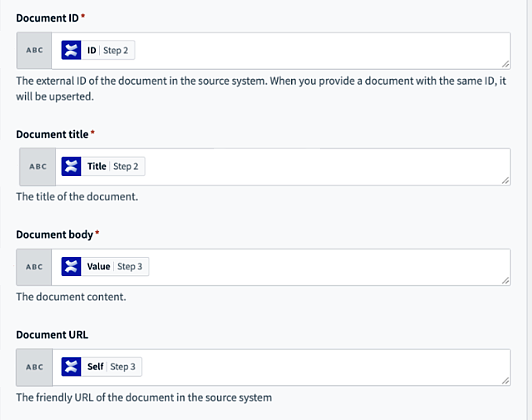Click the ABC type icon beside Document body
This screenshot has width=532, height=420.
coord(34,266)
